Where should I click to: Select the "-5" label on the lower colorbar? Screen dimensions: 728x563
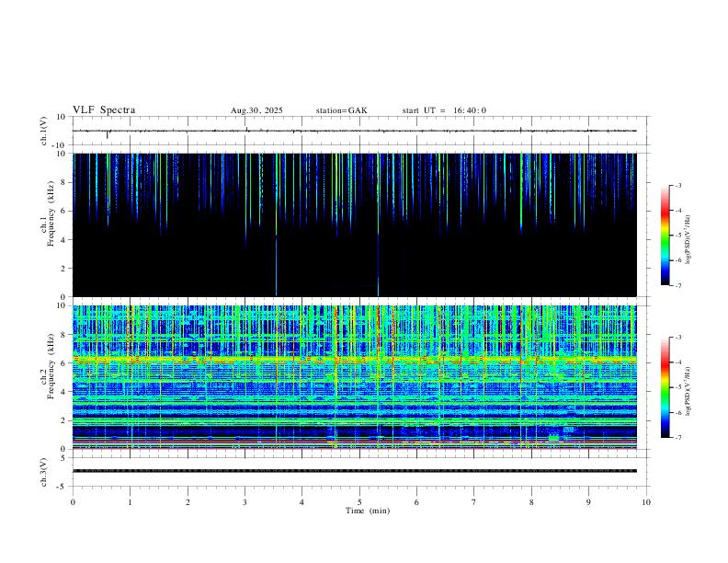[677, 387]
